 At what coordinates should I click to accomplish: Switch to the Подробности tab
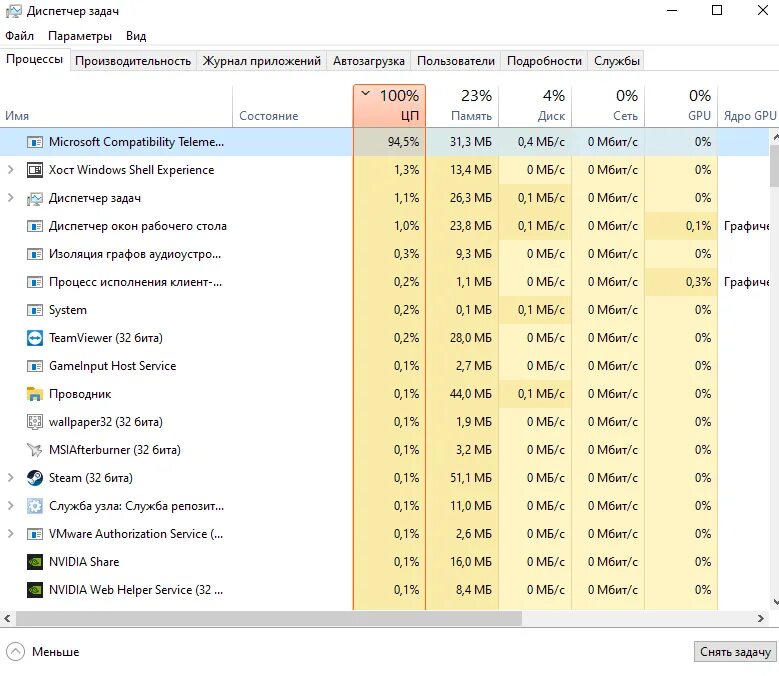coord(544,61)
